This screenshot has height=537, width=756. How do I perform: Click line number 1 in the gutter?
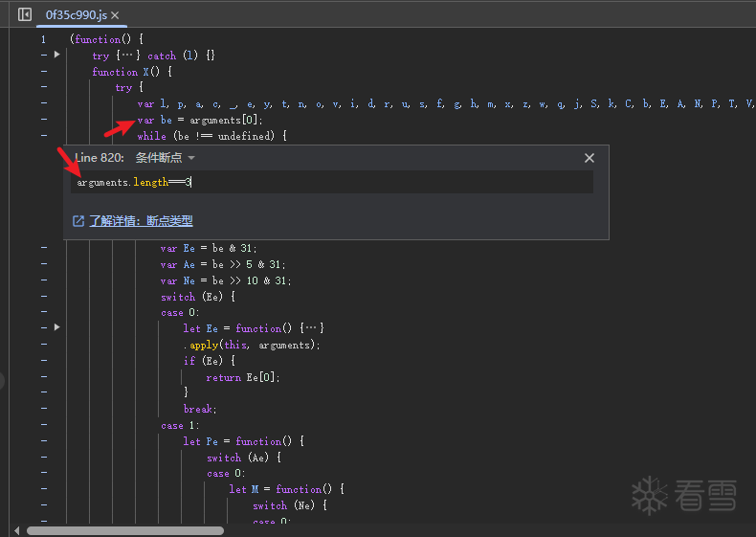pos(43,39)
